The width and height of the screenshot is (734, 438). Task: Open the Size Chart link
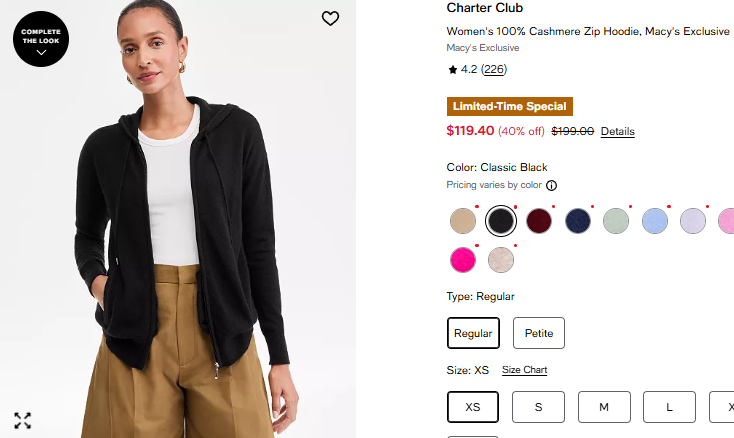point(524,370)
